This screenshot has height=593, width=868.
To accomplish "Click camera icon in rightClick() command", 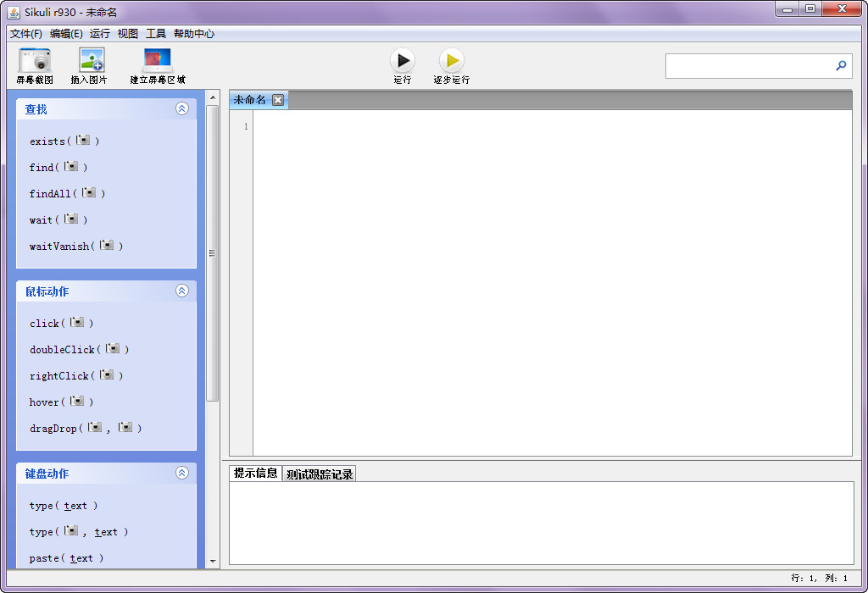I will [107, 374].
